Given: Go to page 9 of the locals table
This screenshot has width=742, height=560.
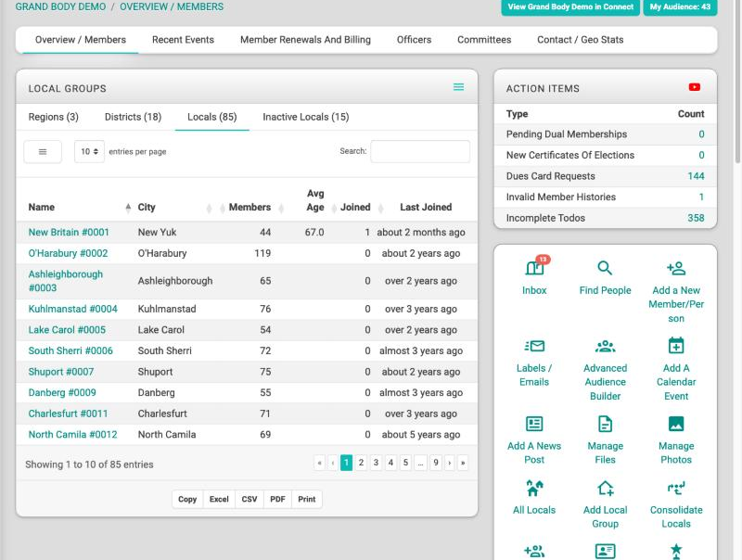Looking at the screenshot, I should click(x=436, y=463).
